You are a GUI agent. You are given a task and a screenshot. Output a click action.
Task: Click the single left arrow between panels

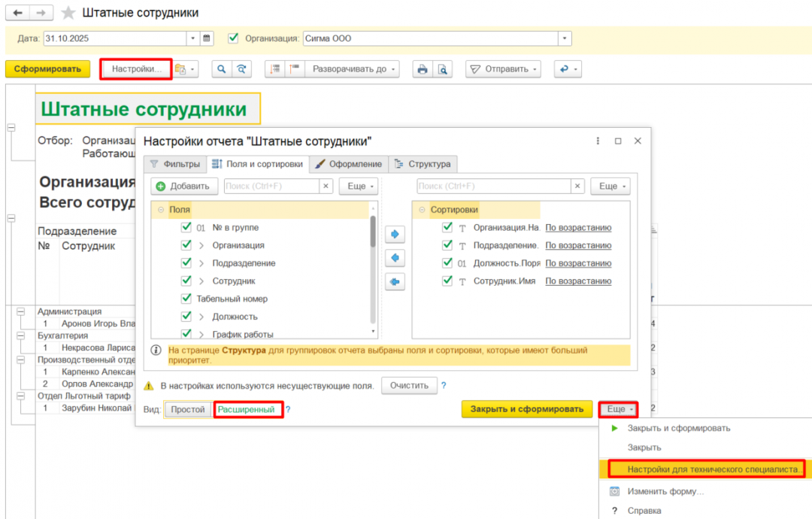(x=395, y=258)
